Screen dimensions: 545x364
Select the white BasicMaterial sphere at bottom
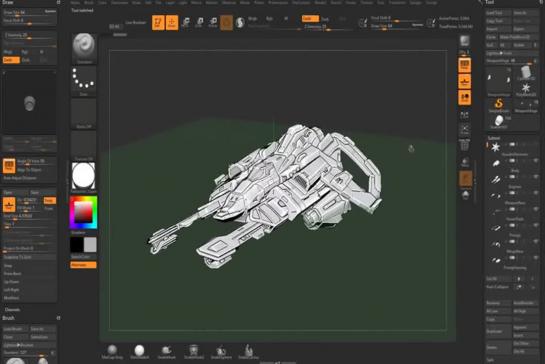(139, 351)
